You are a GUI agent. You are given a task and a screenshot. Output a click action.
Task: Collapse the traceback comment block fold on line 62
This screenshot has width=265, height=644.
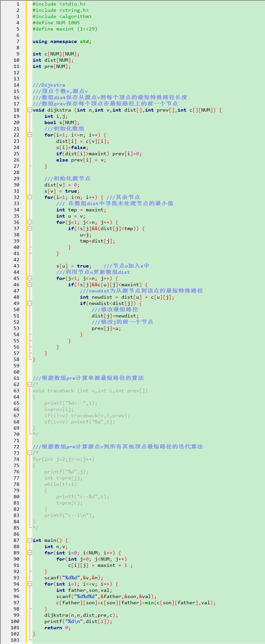[30, 384]
